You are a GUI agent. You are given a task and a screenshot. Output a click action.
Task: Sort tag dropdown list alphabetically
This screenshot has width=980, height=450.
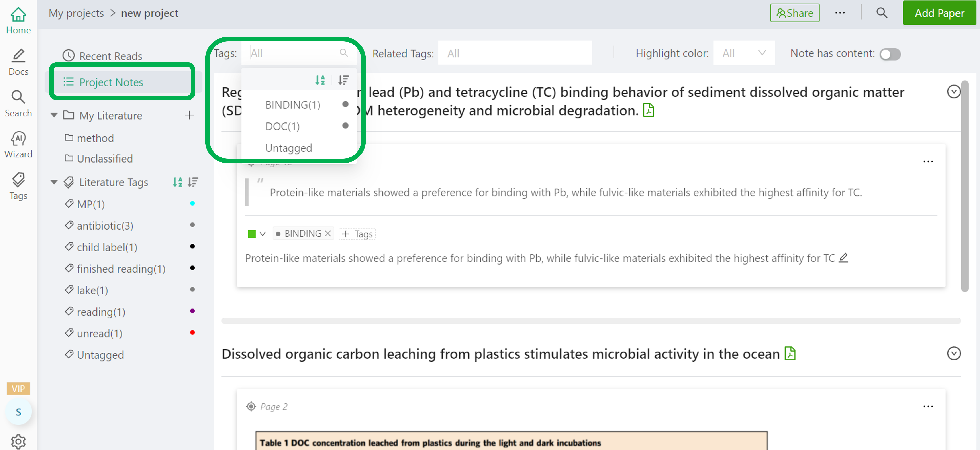pos(320,80)
